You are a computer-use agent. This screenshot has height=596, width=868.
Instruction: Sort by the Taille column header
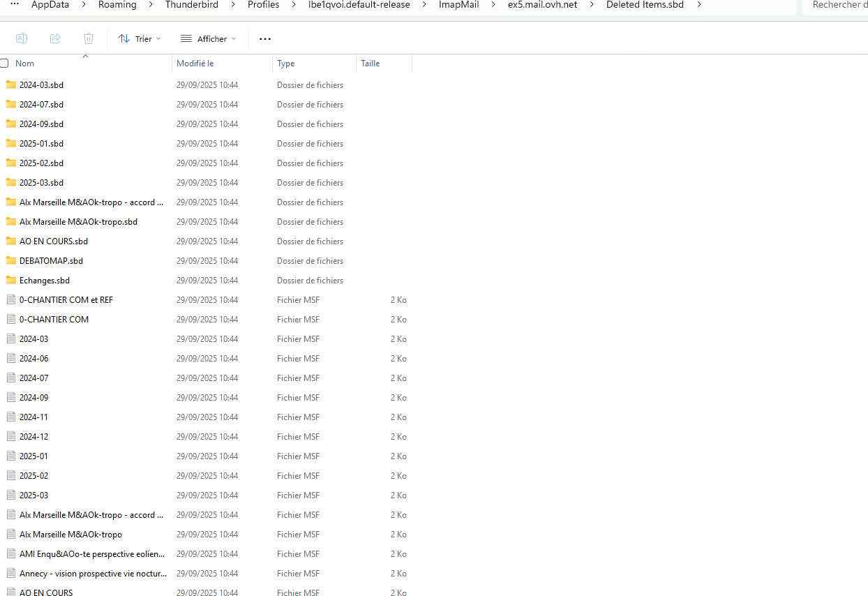371,64
